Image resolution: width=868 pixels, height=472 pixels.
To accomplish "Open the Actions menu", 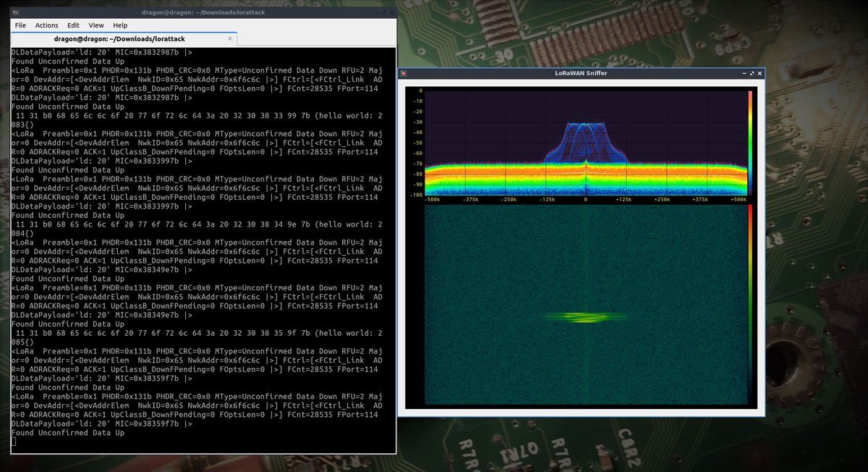I will [x=46, y=25].
